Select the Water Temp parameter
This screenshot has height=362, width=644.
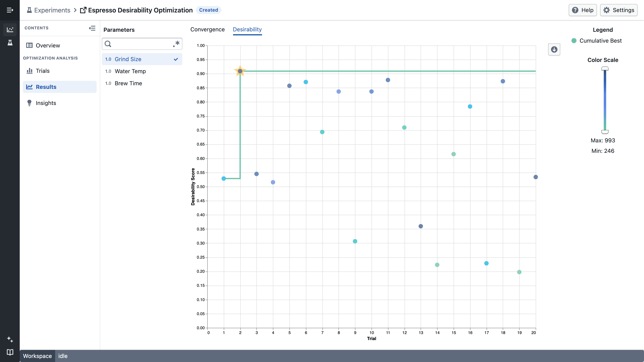coord(142,71)
